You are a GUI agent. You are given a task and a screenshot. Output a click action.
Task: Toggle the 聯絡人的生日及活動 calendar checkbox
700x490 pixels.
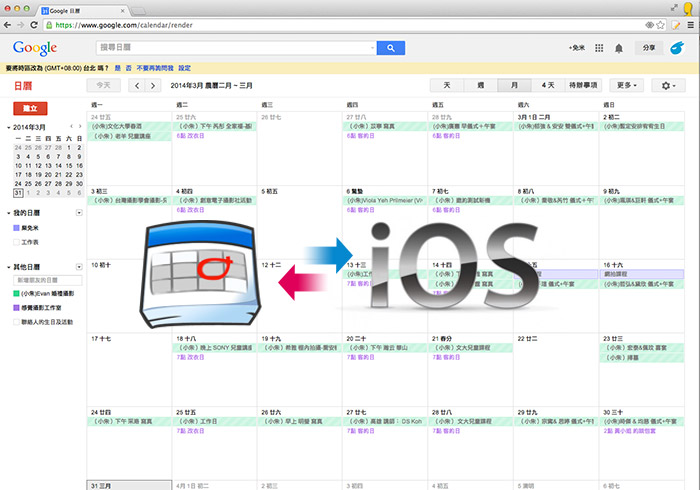coord(17,322)
